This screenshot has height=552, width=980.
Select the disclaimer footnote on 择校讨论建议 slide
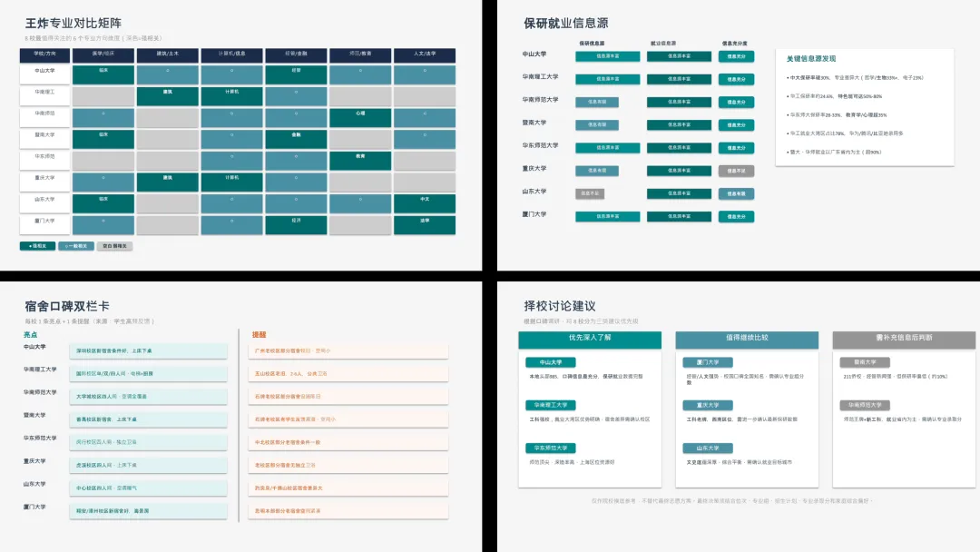click(730, 501)
